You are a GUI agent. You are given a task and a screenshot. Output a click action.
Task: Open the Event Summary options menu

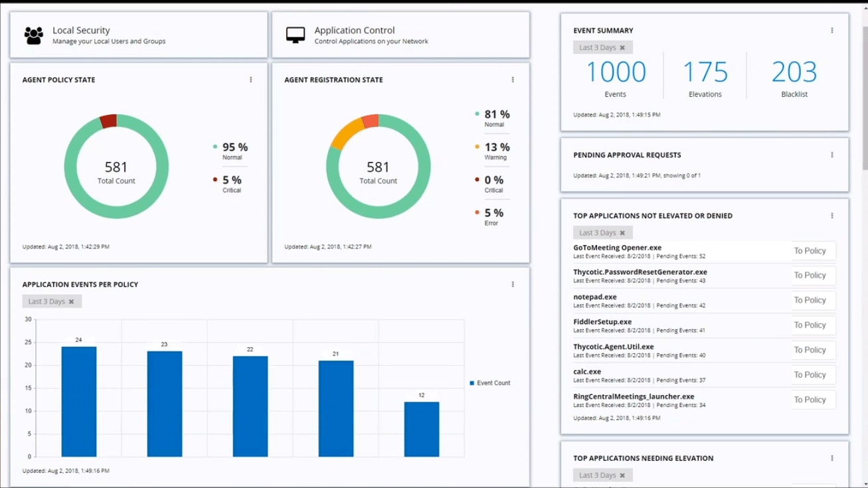(x=831, y=30)
